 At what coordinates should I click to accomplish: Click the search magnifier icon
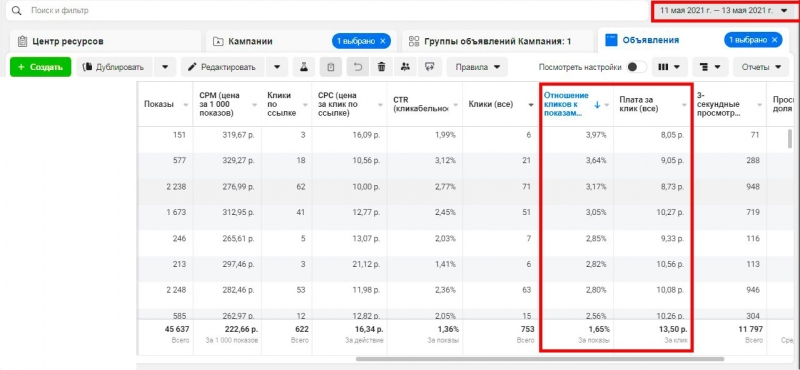[x=17, y=10]
